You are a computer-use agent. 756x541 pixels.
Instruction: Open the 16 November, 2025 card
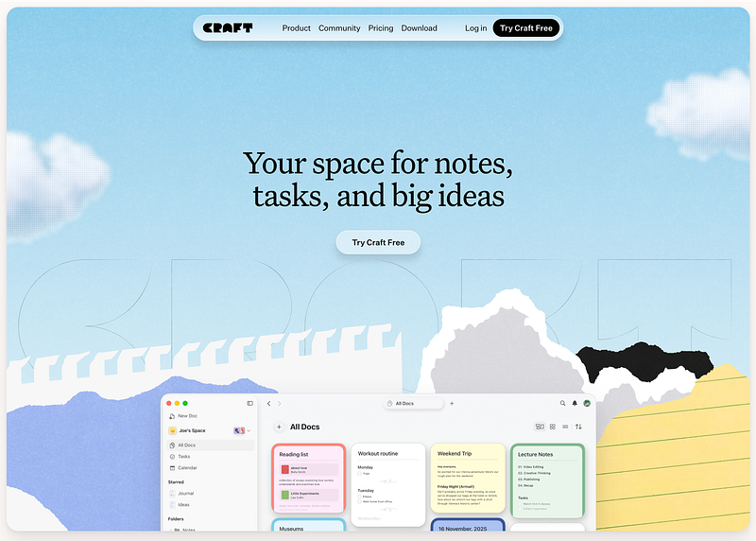point(468,525)
